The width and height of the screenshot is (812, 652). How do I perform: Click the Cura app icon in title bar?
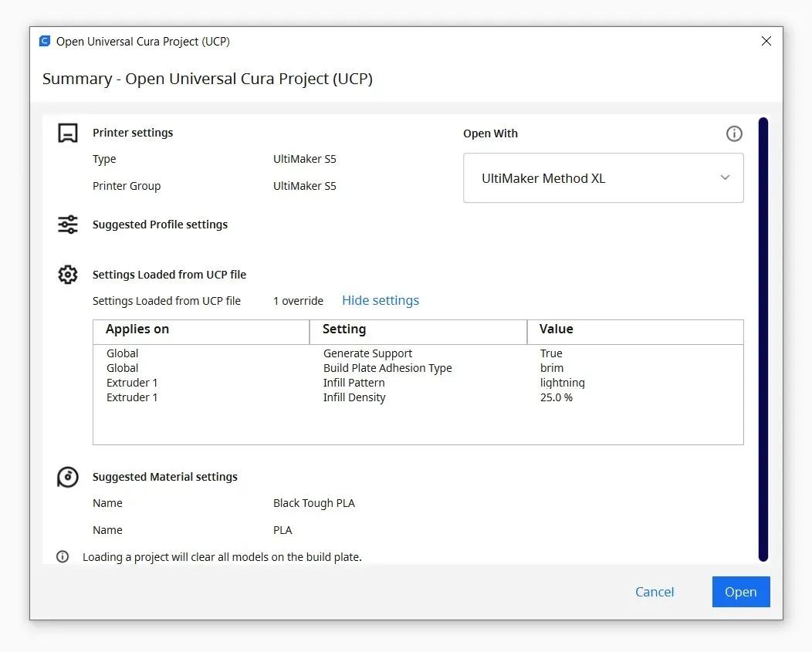pos(45,41)
